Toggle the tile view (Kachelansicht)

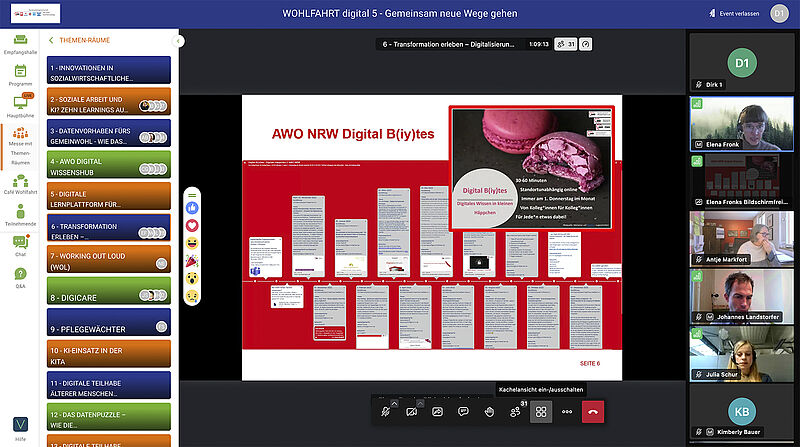coord(541,411)
